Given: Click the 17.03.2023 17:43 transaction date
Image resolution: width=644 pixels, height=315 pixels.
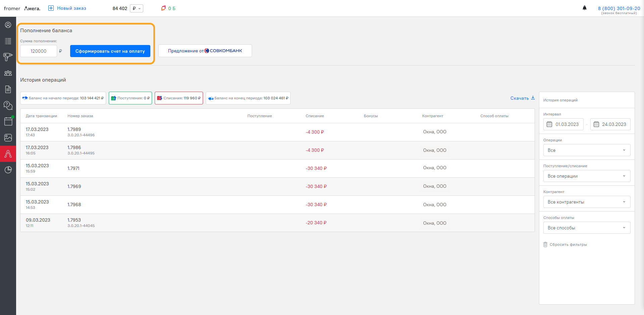Looking at the screenshot, I should point(37,132).
